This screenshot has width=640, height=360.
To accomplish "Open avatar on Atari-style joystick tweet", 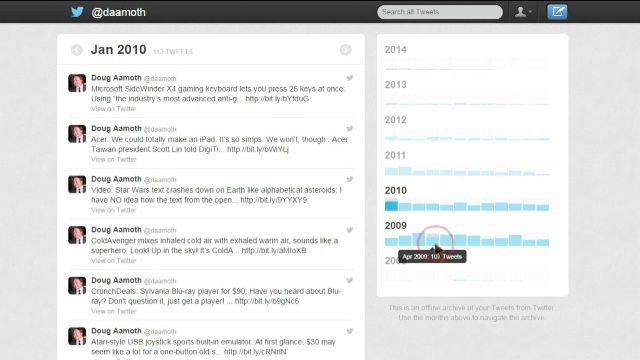I will point(77,336).
